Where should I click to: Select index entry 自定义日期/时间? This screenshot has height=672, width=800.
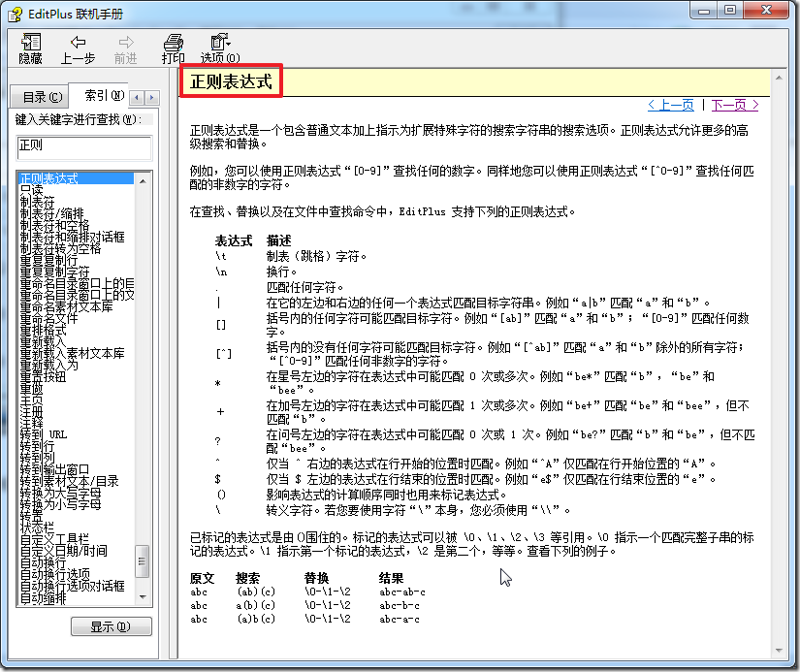(x=63, y=551)
